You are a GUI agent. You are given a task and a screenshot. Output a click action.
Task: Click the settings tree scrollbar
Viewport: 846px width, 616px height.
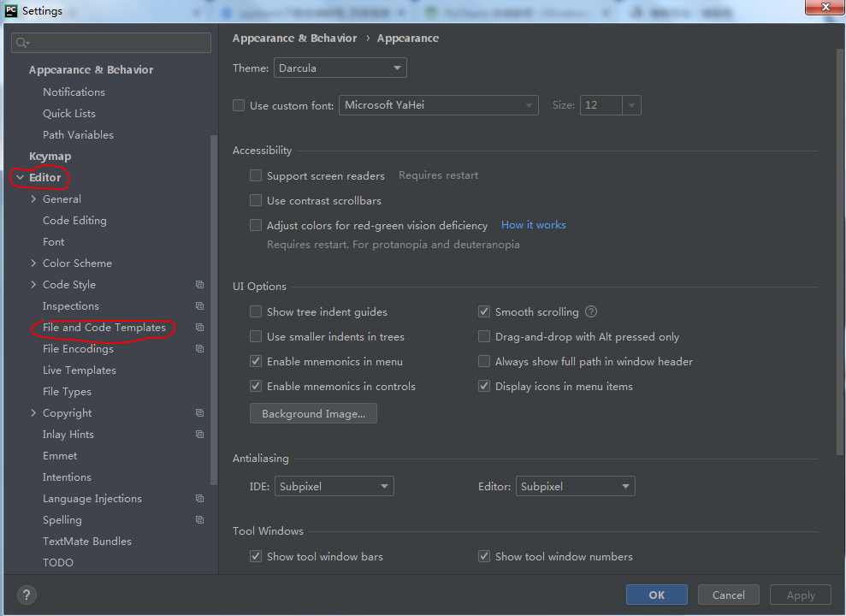(x=214, y=311)
